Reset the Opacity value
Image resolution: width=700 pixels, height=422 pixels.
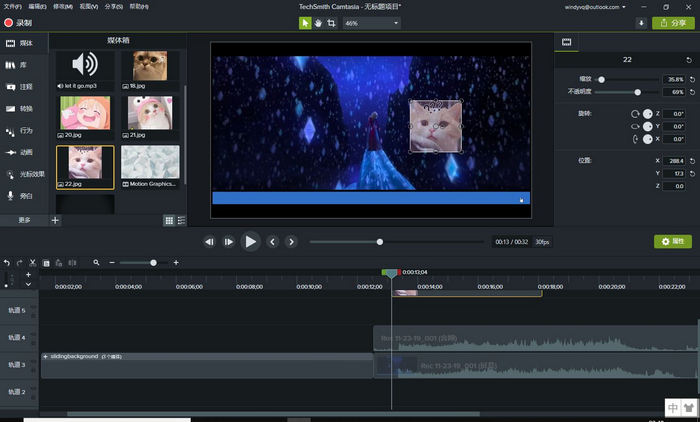[692, 92]
